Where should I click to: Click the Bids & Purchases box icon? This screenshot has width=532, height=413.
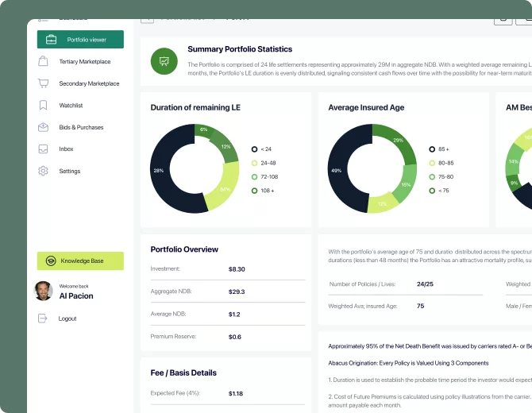pos(43,127)
